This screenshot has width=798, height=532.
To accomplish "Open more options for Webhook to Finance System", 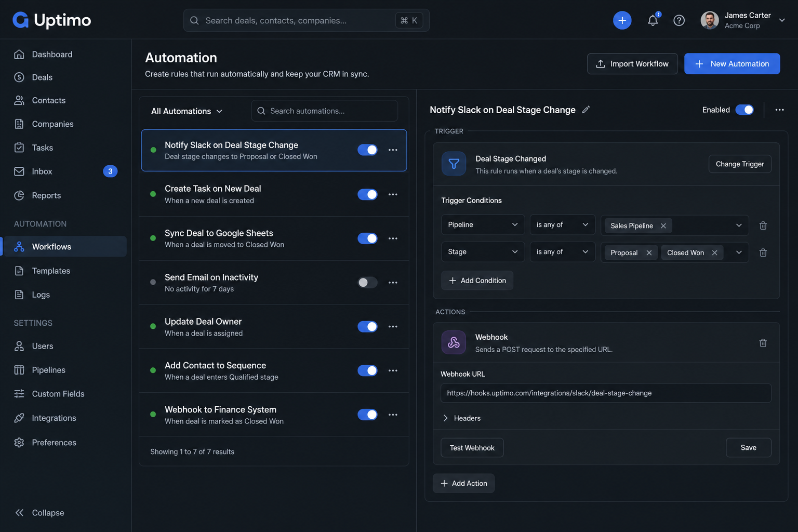I will [x=393, y=415].
